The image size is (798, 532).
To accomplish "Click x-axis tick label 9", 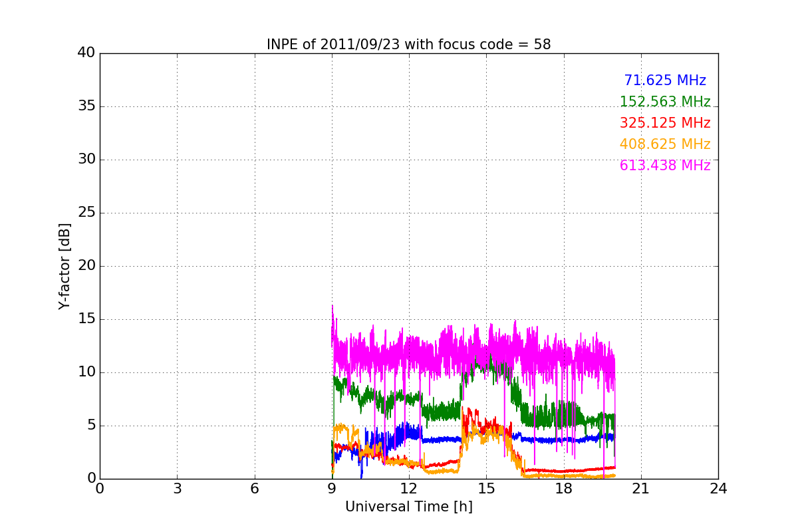I will (x=332, y=489).
